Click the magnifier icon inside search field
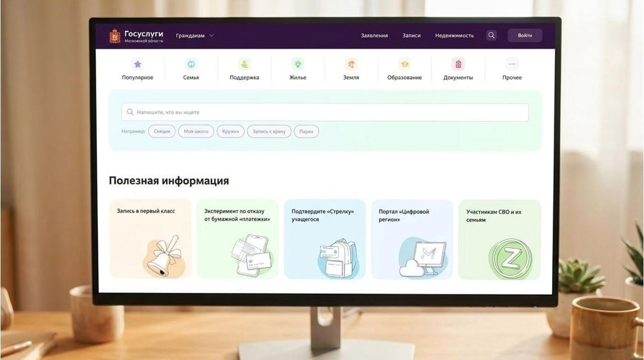 130,112
